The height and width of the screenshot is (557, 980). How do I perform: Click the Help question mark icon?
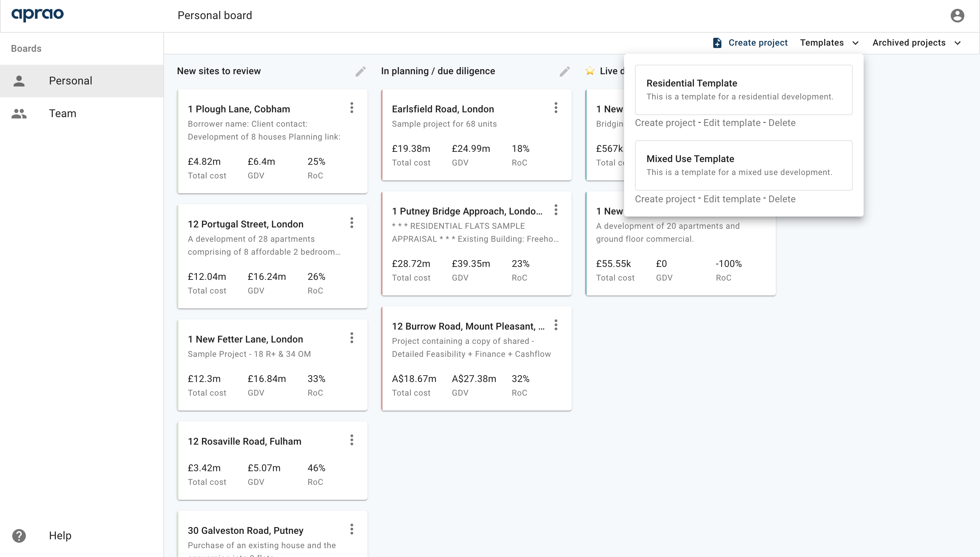coord(19,536)
